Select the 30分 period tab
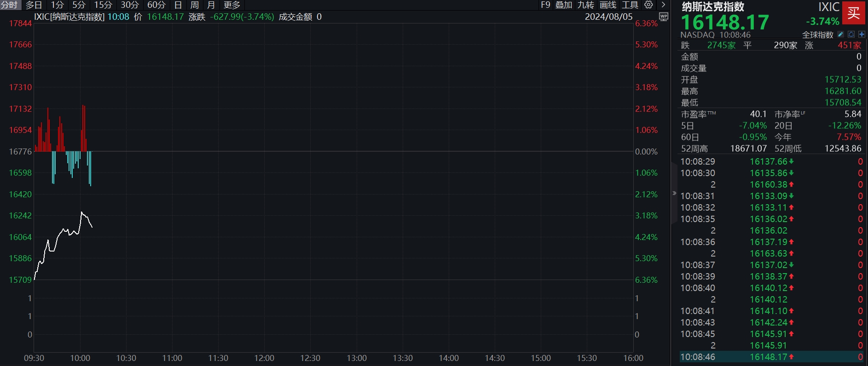This screenshot has height=366, width=868. pyautogui.click(x=130, y=5)
